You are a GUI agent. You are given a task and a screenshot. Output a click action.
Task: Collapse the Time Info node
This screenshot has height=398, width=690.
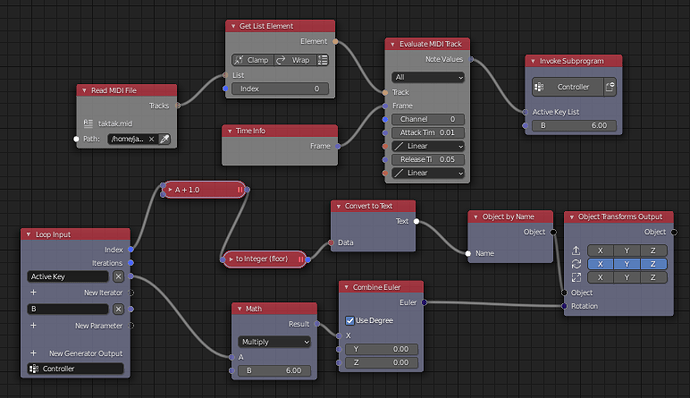pyautogui.click(x=230, y=131)
